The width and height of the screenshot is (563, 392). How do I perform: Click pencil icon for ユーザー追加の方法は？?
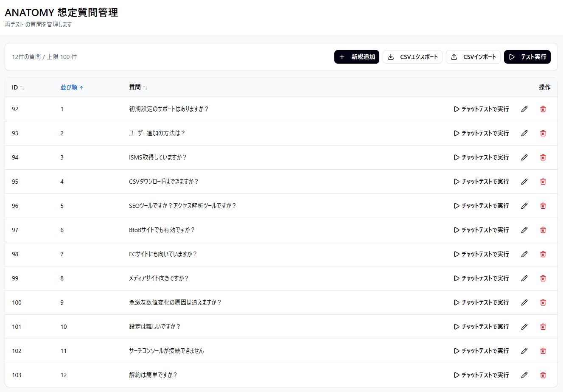click(524, 133)
